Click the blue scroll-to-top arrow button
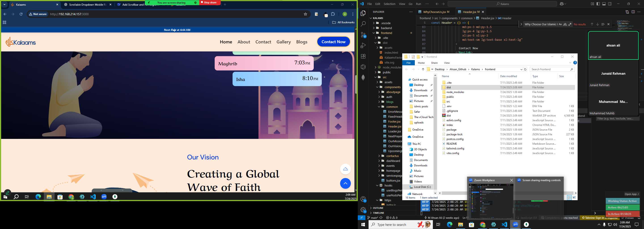The image size is (644, 229). point(345,184)
